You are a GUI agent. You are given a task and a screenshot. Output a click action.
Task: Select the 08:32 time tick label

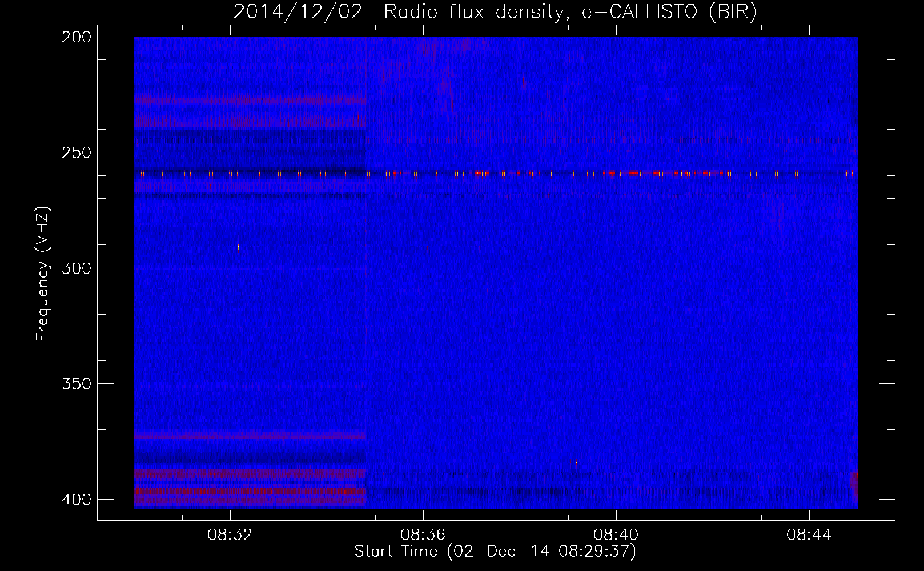point(230,535)
